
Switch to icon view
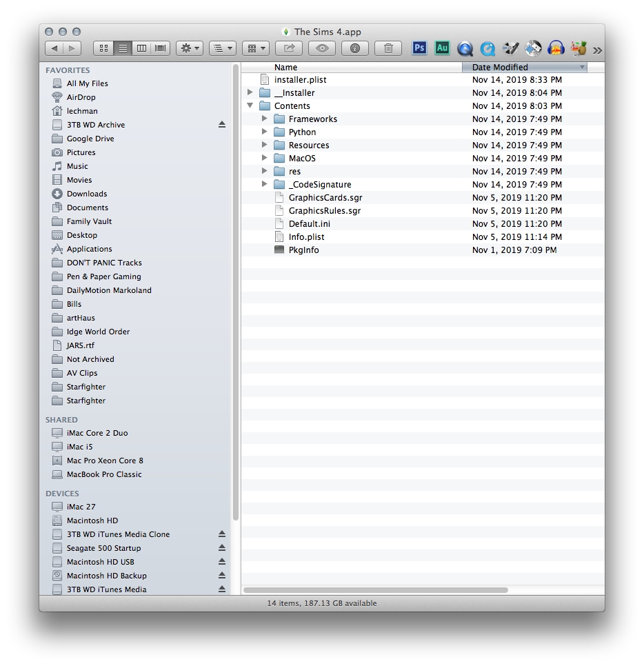tap(104, 48)
